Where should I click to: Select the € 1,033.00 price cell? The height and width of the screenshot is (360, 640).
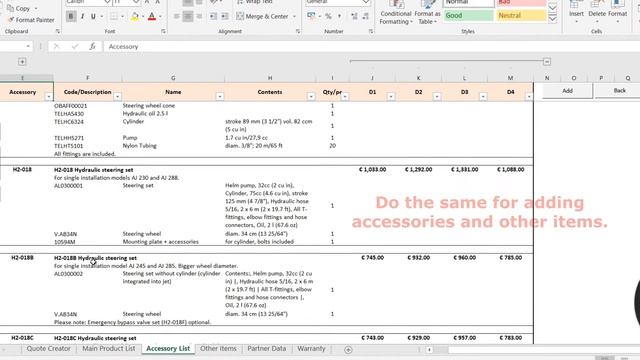[372, 169]
